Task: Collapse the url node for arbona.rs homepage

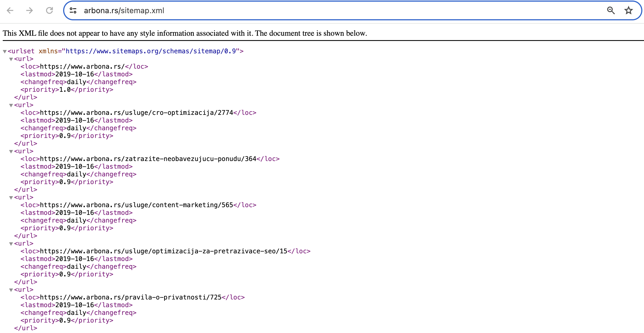Action: pos(11,59)
